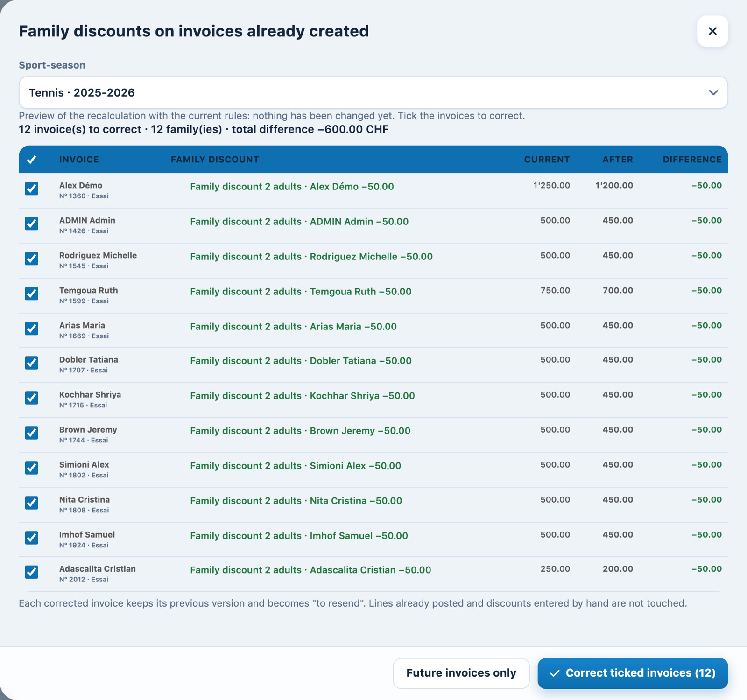Toggle the select-all checkbox in header
The image size is (747, 700).
click(x=32, y=160)
